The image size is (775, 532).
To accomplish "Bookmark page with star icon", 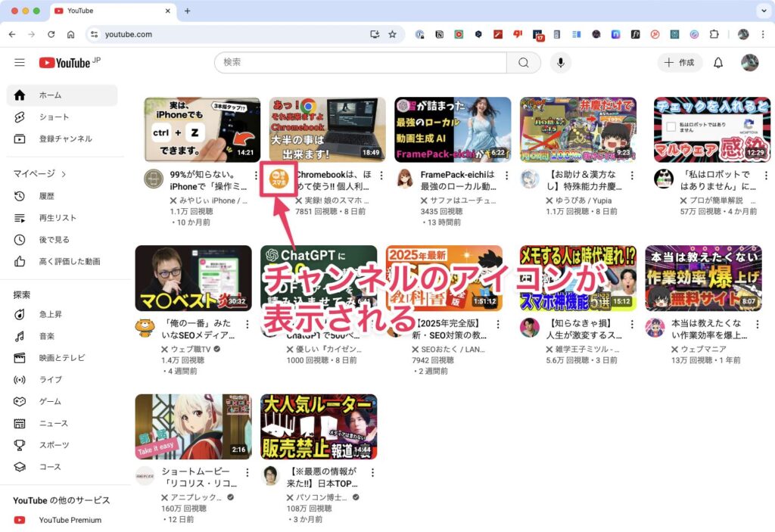I will (393, 34).
